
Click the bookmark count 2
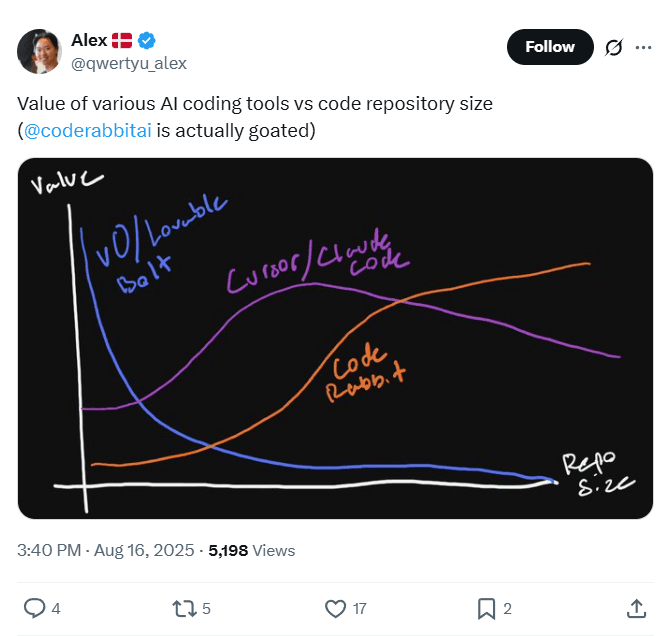508,608
